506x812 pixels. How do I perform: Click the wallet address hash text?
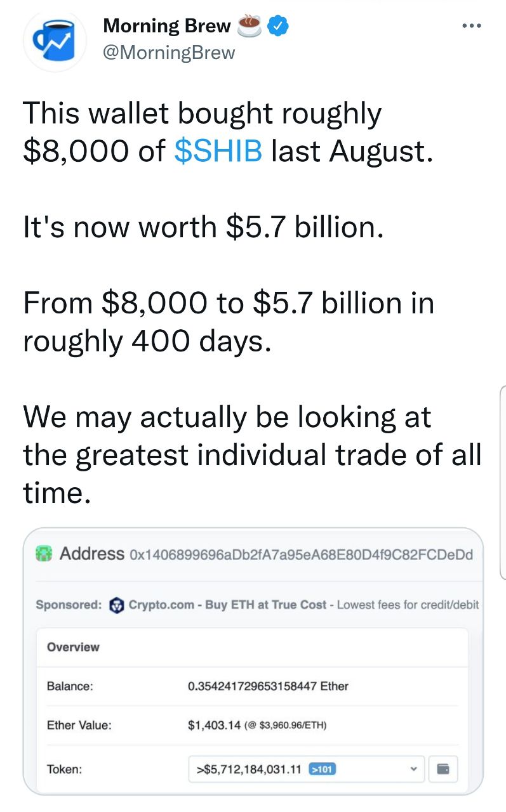(x=301, y=554)
